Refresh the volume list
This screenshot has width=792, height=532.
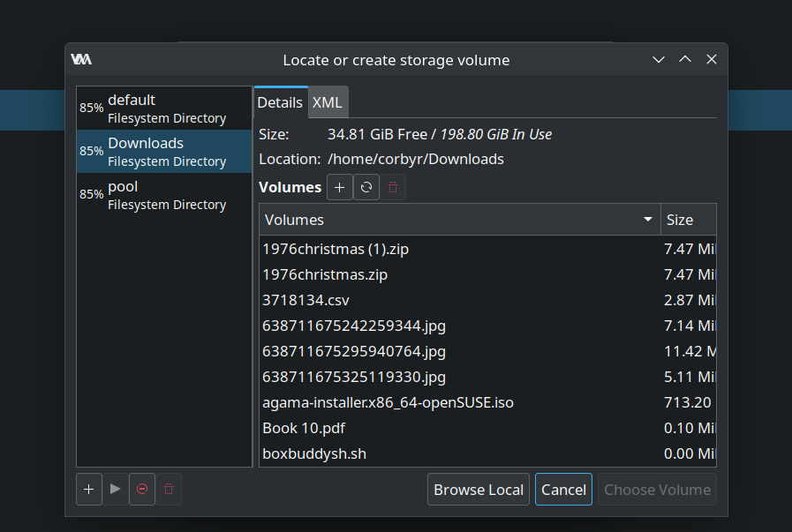point(366,187)
